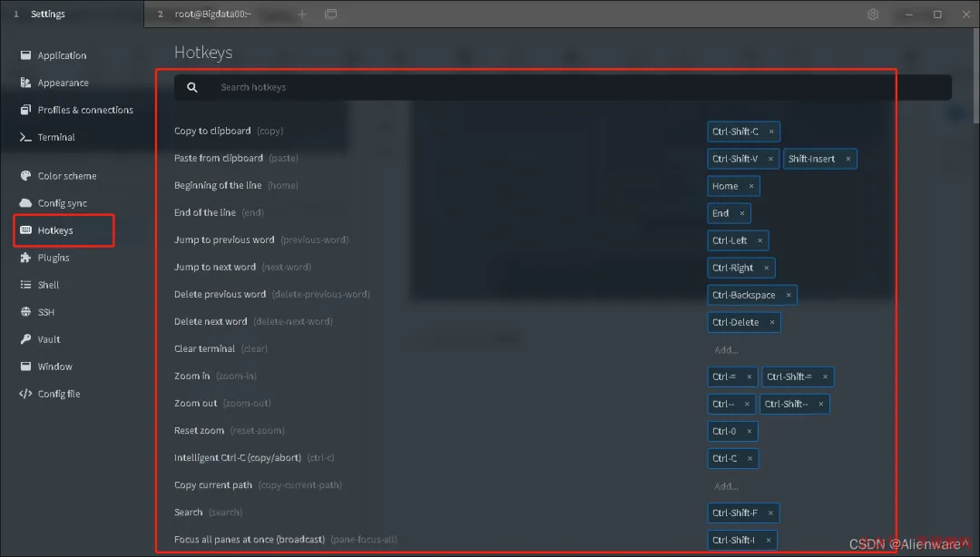Add a hotkey for Clear terminal

tap(726, 350)
